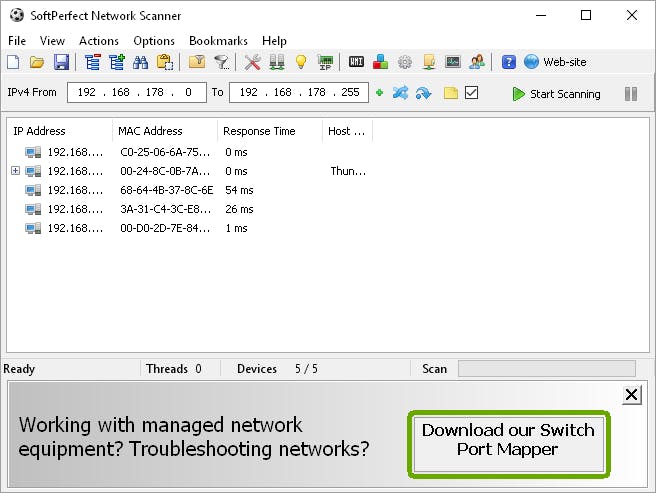The height and width of the screenshot is (493, 656).
Task: Click the pause scan button
Action: tap(631, 94)
